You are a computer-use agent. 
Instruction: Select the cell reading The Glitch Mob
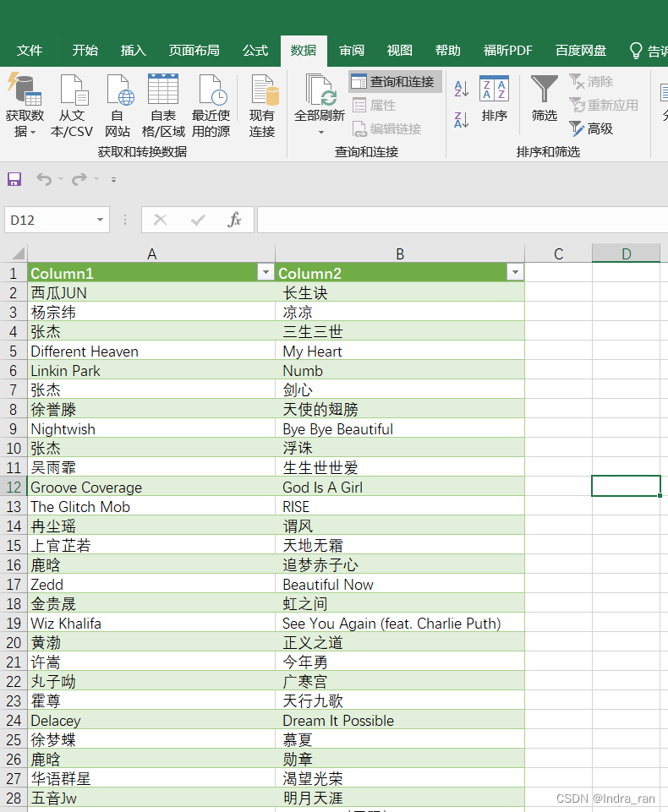click(x=151, y=506)
